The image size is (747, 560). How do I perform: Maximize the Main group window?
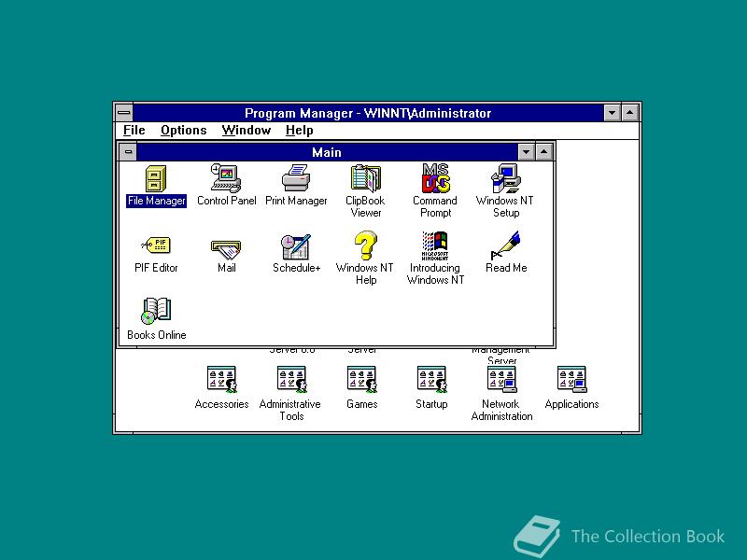point(544,152)
